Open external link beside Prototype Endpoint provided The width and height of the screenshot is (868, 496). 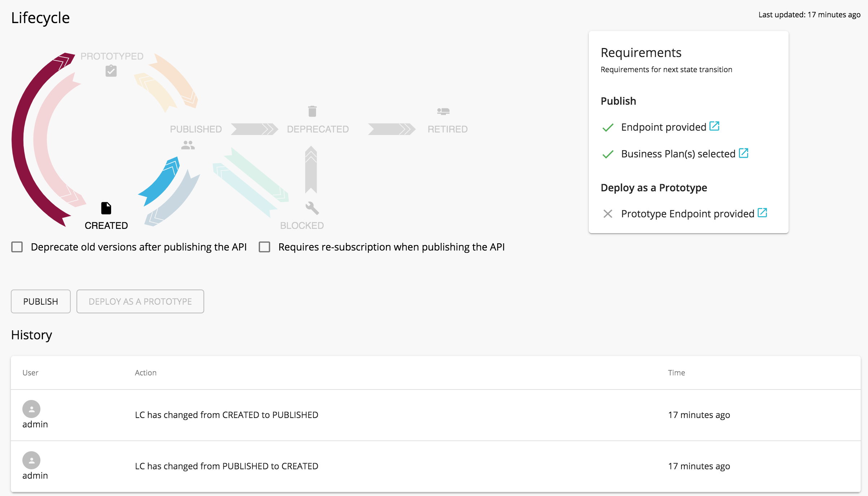coord(762,213)
